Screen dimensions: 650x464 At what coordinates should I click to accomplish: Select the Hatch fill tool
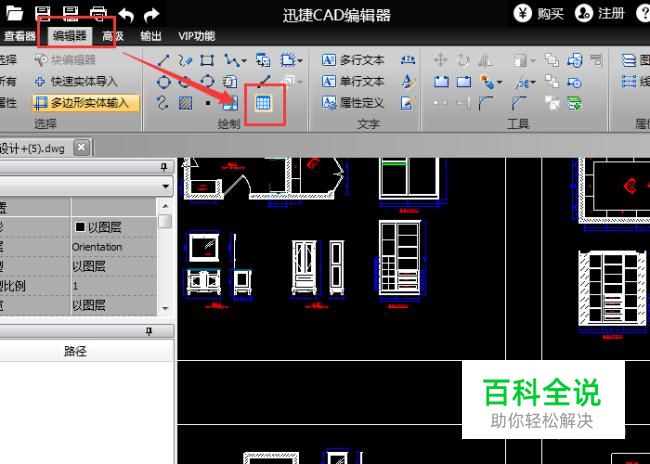point(185,103)
